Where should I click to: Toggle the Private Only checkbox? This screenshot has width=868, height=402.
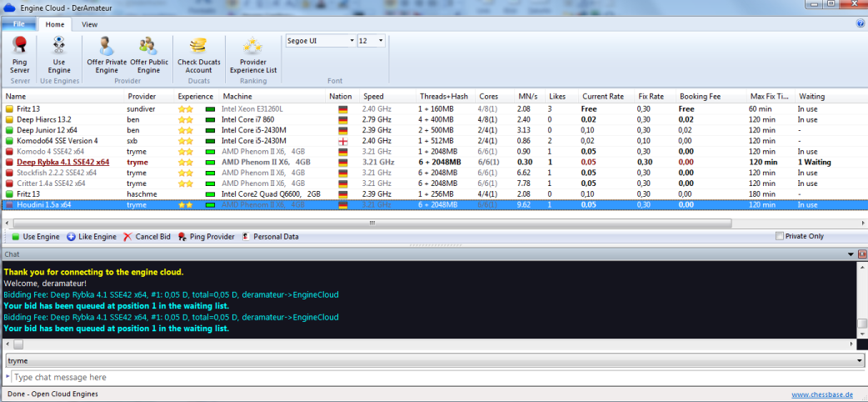780,236
